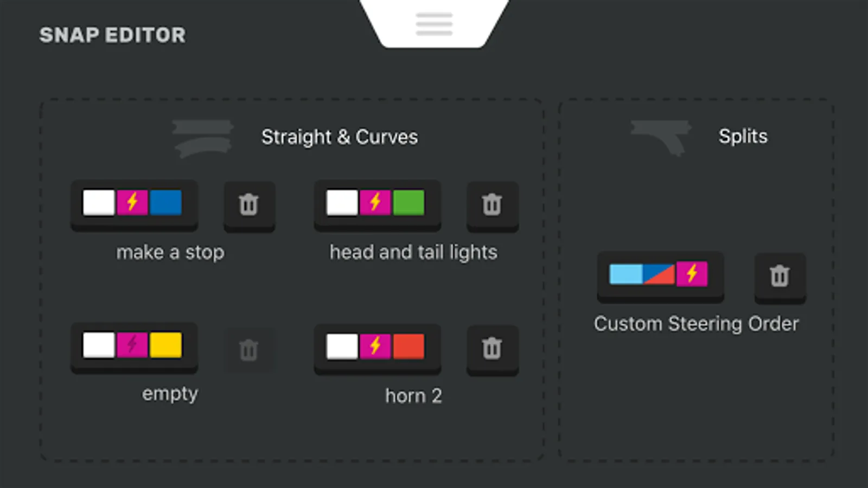Click the dimmed trash icon beside 'empty'
The width and height of the screenshot is (868, 488).
click(249, 350)
